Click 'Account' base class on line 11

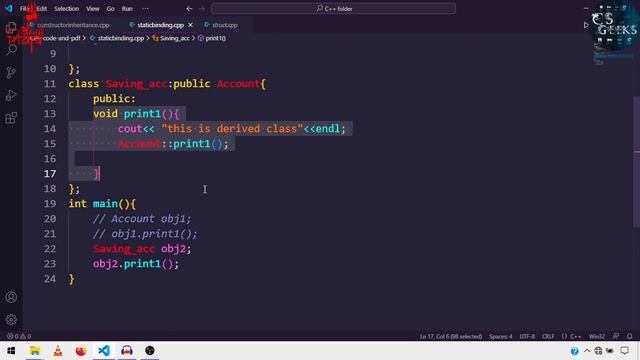pyautogui.click(x=238, y=84)
